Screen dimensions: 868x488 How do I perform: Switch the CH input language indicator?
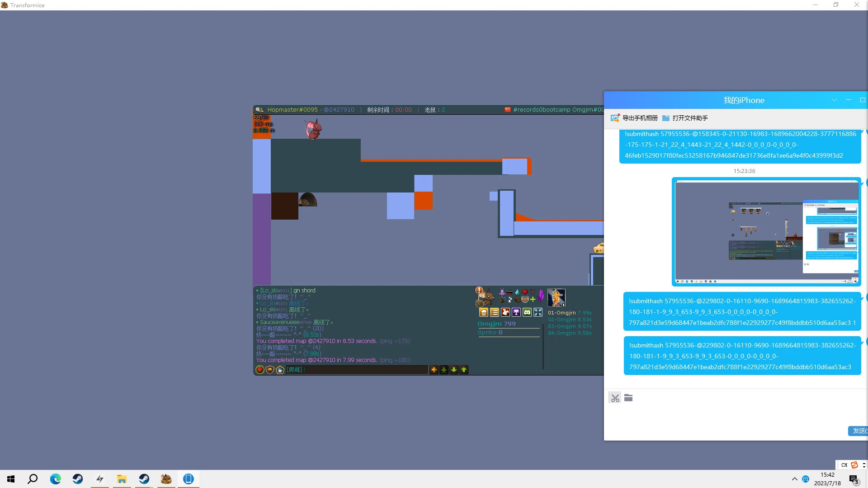844,465
